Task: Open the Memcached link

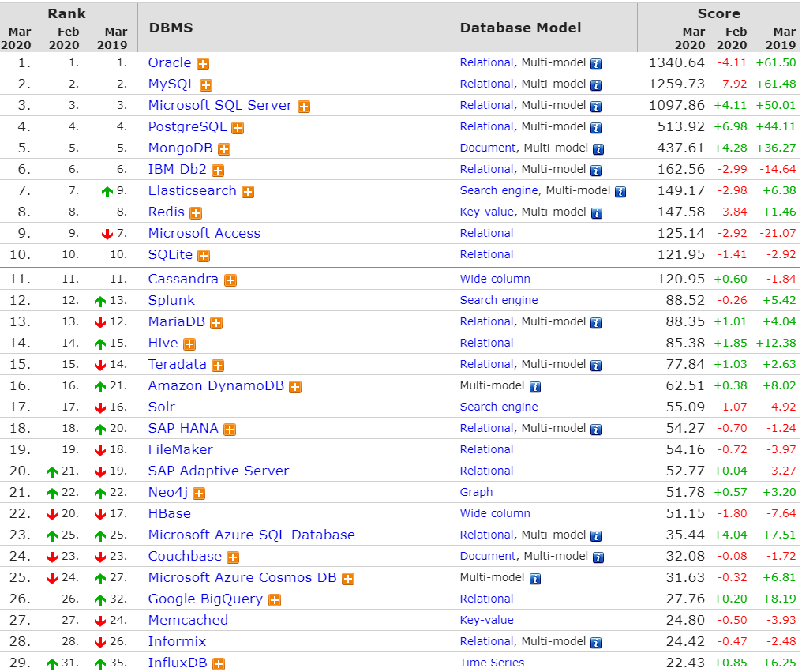Action: (188, 620)
